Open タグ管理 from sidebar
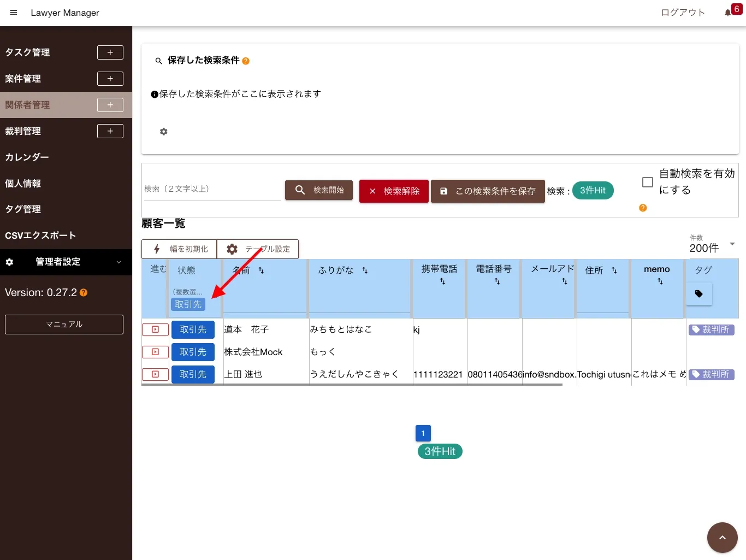Image resolution: width=746 pixels, height=560 pixels. pyautogui.click(x=23, y=209)
